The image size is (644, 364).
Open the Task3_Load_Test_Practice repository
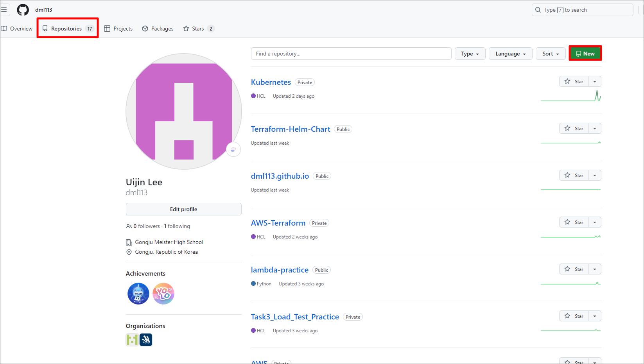pyautogui.click(x=295, y=317)
